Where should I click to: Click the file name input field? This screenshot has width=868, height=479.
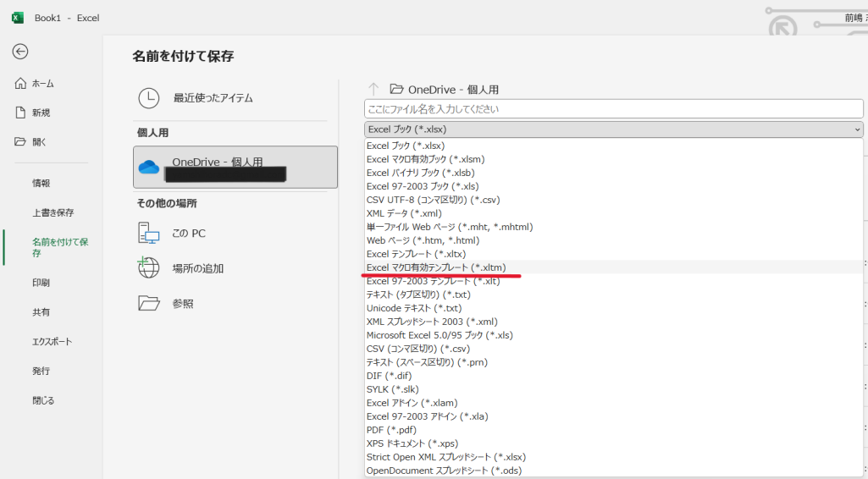coord(613,109)
